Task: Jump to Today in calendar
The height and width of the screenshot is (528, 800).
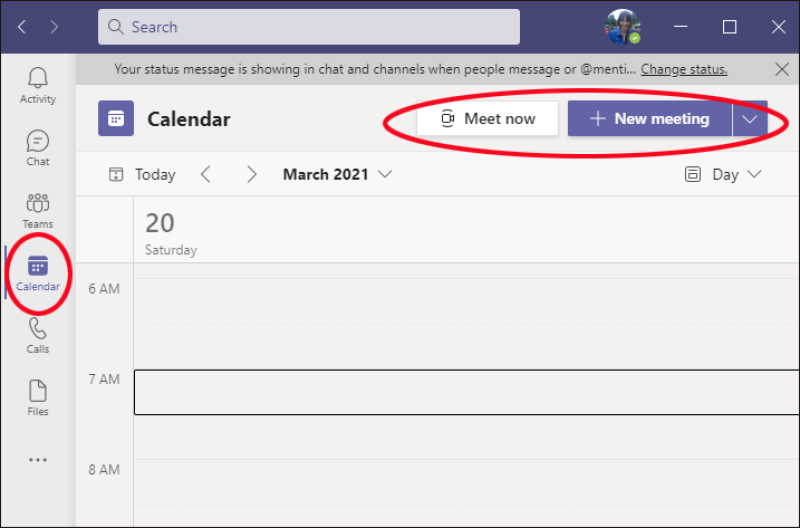Action: 142,174
